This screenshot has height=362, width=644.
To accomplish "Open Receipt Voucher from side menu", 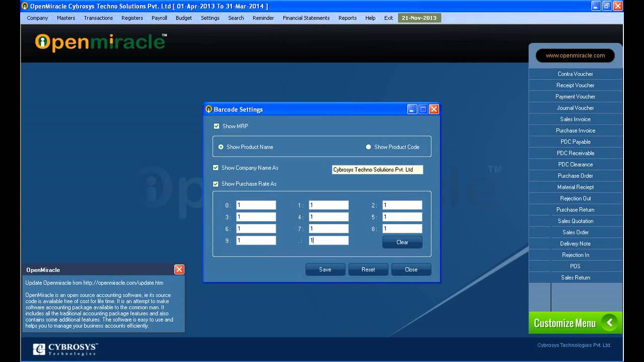I will (x=575, y=85).
